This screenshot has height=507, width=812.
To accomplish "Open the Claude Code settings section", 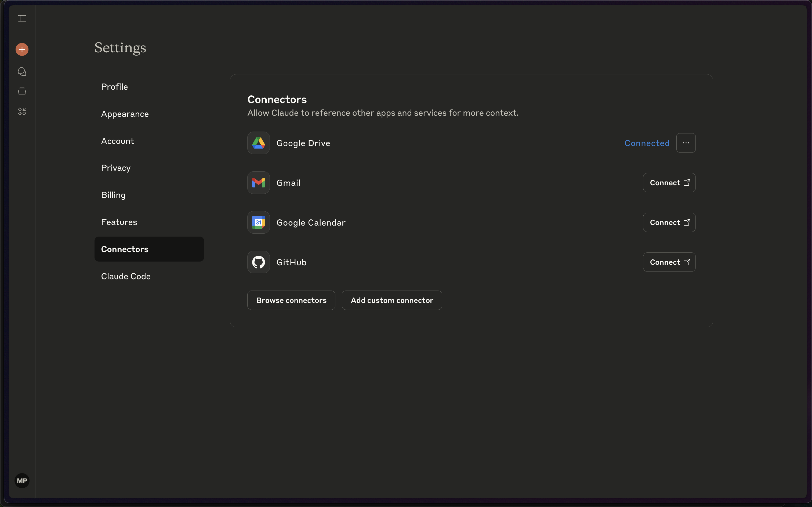I will pyautogui.click(x=149, y=276).
